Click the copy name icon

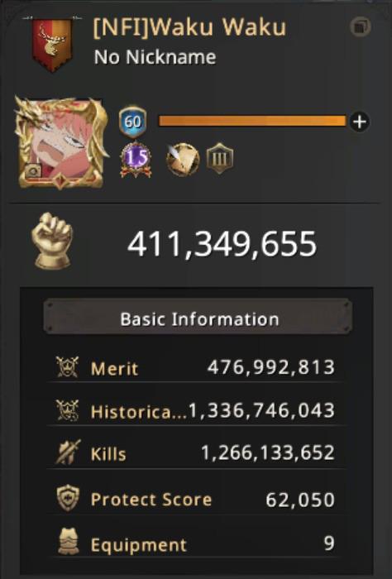pos(361,27)
